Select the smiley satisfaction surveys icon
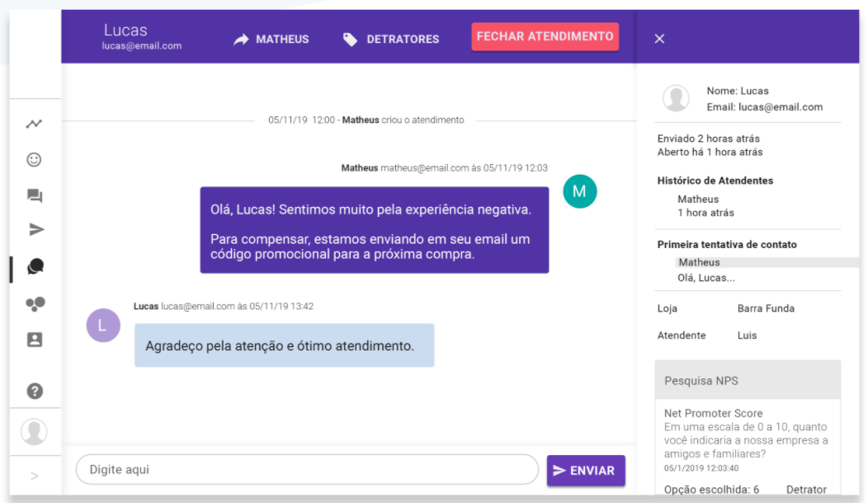Viewport: 868px width, 503px height. [34, 160]
